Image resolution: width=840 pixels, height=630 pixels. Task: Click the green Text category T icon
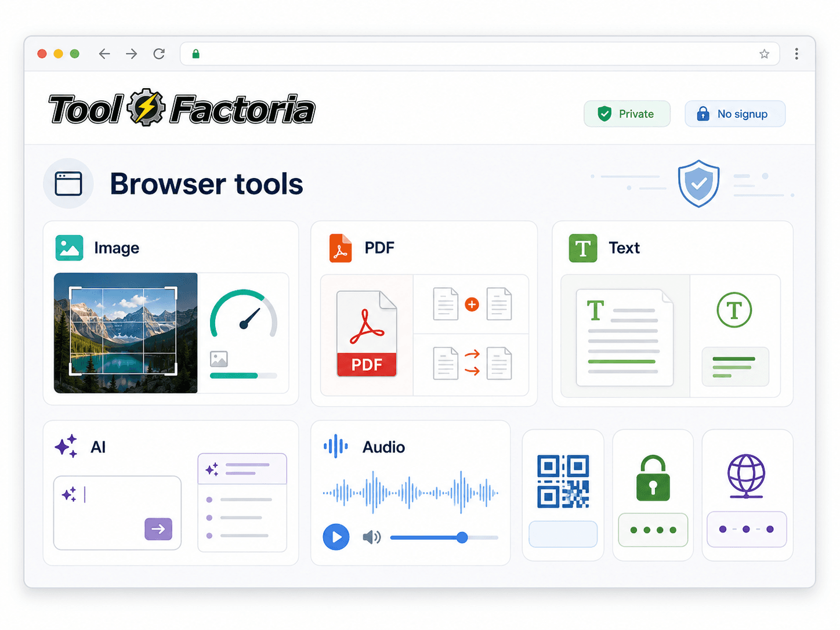[x=583, y=248]
